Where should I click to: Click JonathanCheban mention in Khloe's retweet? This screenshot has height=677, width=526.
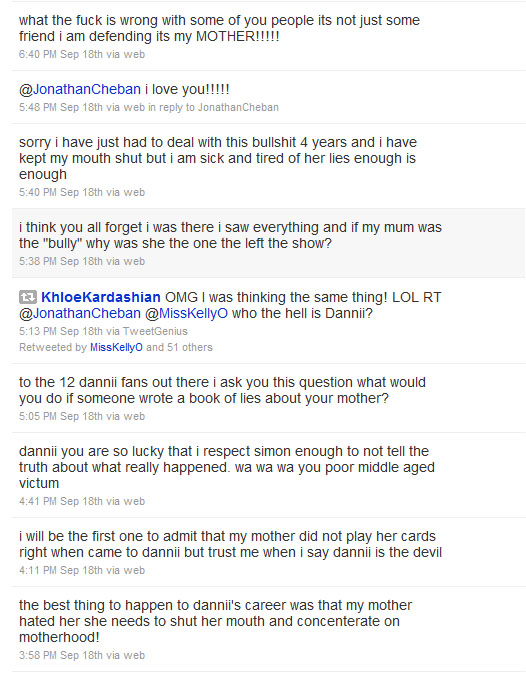[x=80, y=313]
